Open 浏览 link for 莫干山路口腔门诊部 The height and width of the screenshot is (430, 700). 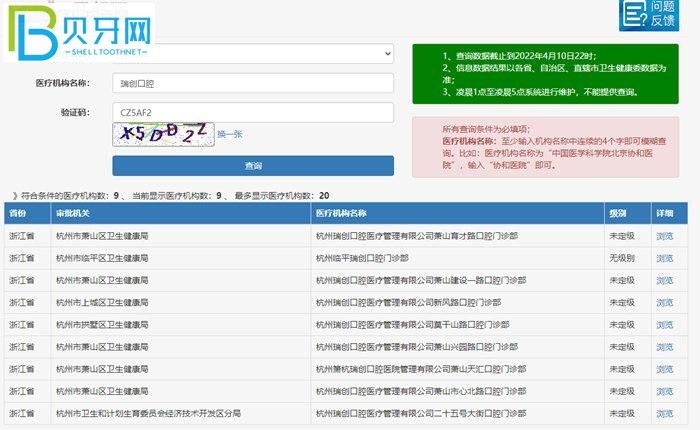click(x=665, y=324)
